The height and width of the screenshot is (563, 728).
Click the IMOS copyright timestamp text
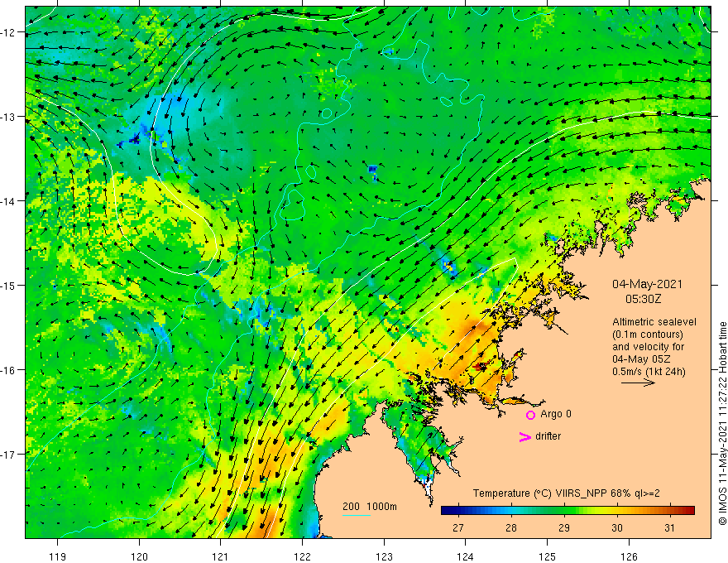click(722, 423)
